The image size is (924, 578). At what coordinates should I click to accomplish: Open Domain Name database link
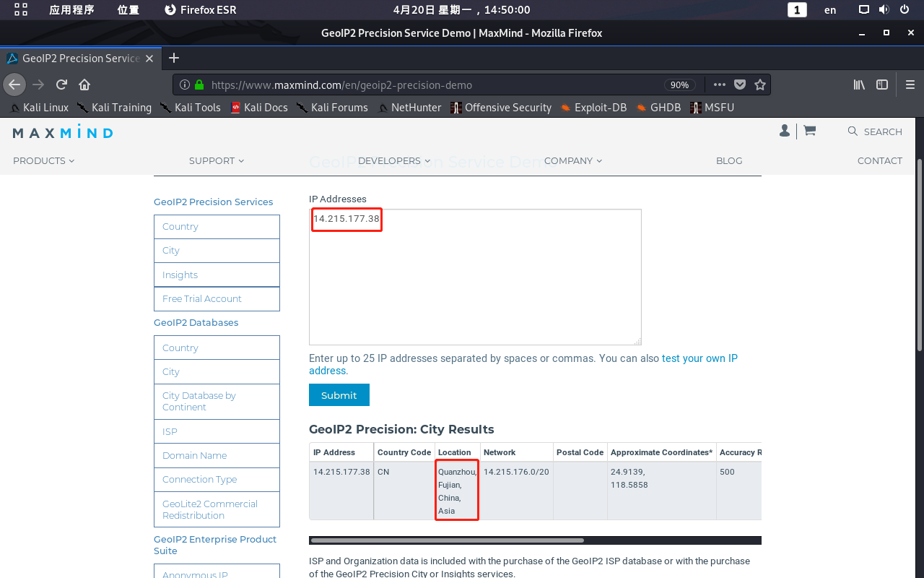pyautogui.click(x=217, y=455)
